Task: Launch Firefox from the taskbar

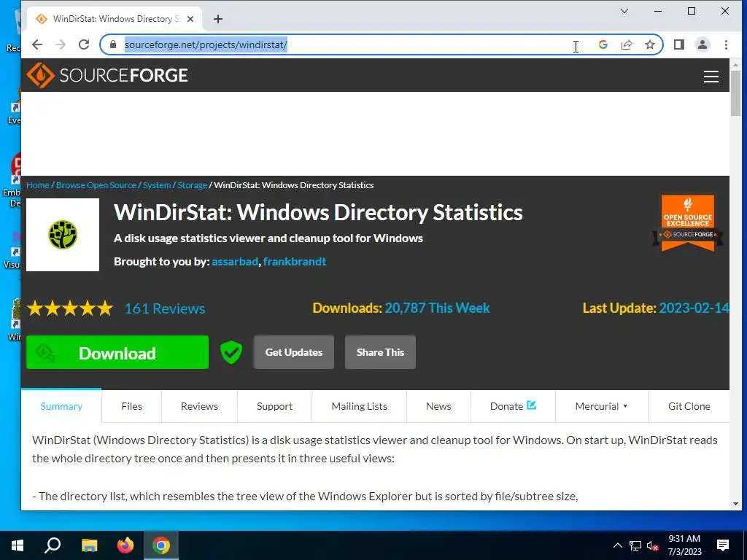Action: [x=125, y=545]
